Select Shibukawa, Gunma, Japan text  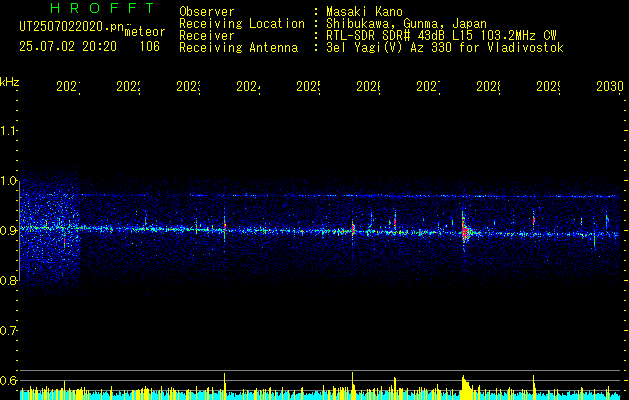(406, 24)
